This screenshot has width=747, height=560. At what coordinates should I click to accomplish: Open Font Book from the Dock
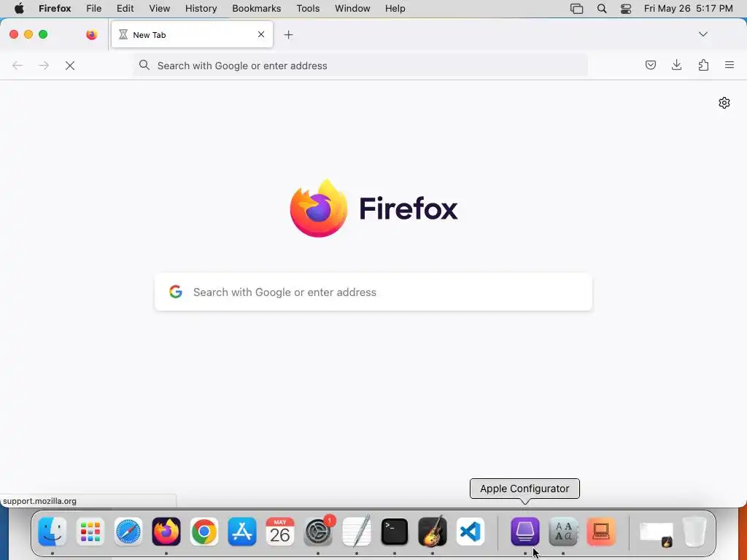[x=563, y=532]
